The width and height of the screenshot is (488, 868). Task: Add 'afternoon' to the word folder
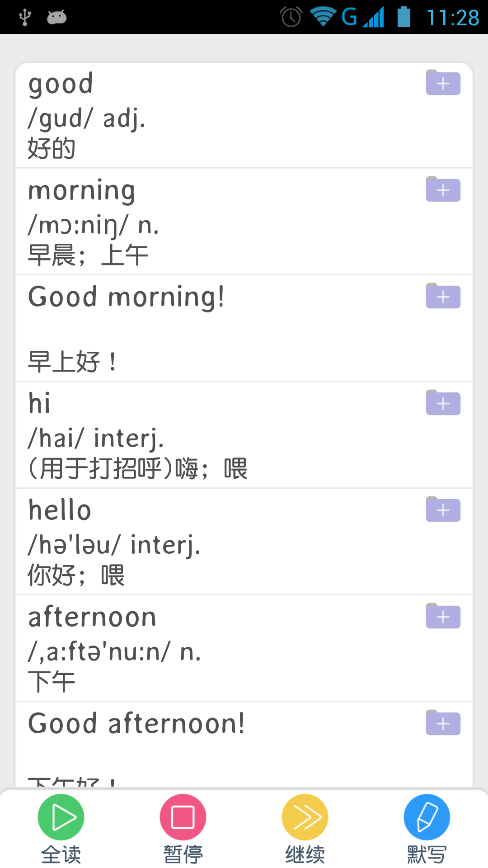pyautogui.click(x=443, y=616)
